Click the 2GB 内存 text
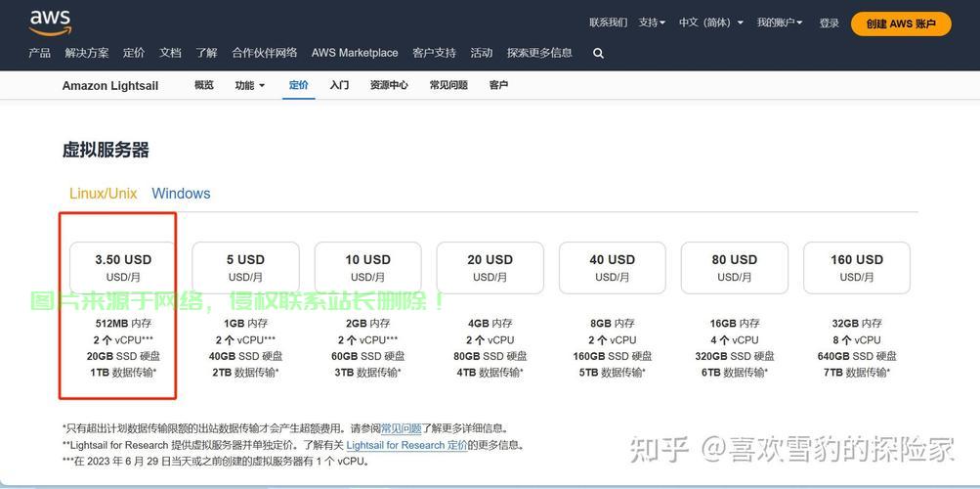The width and height of the screenshot is (980, 489). 367,324
